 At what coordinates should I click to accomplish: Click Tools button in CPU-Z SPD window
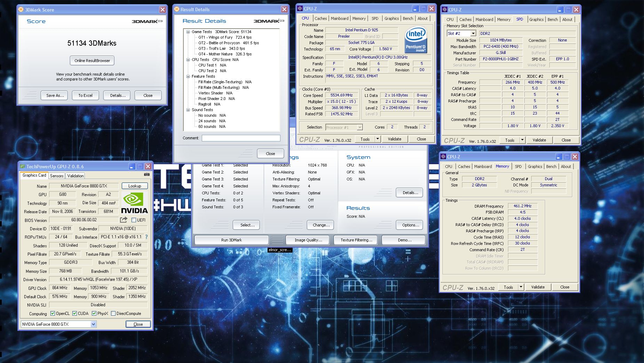tap(510, 140)
